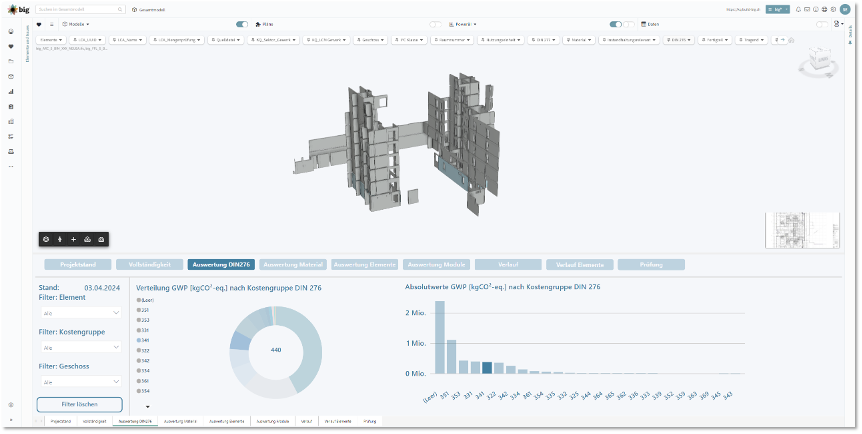This screenshot has height=434, width=862.
Task: Click the first icon in the viewer toolbar
Action: click(46, 239)
